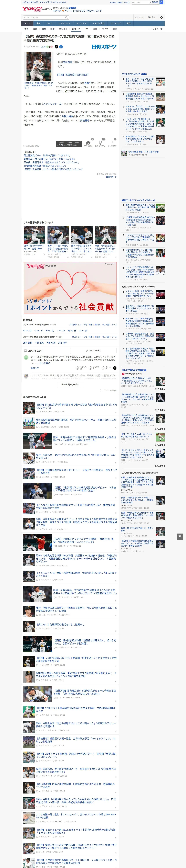
Task: Open the ランキング tab
Action: 115,23
